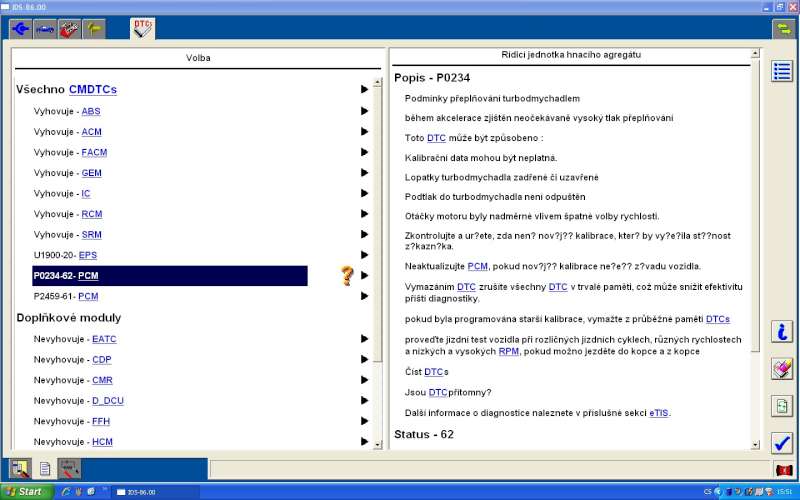
Task: Select the blue car vehicle icon
Action: (x=45, y=28)
